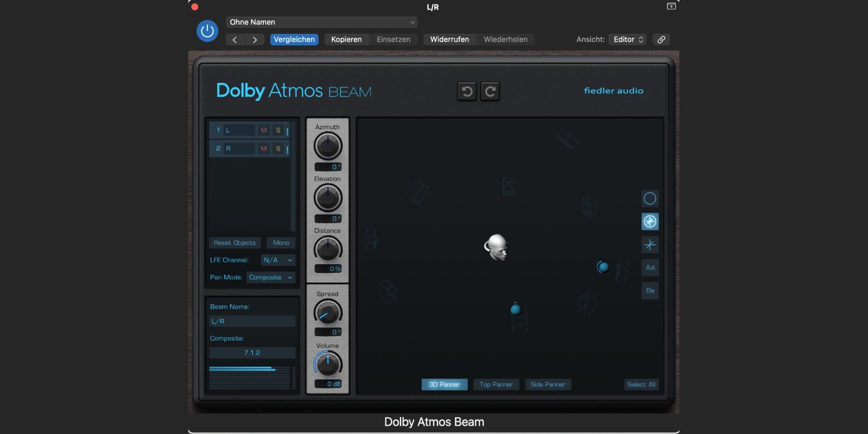
Task: Select the circle view mode icon
Action: pyautogui.click(x=650, y=199)
